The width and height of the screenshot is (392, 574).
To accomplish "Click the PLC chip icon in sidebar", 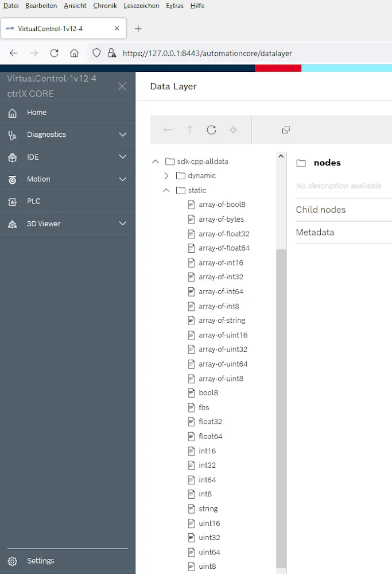I will point(13,202).
